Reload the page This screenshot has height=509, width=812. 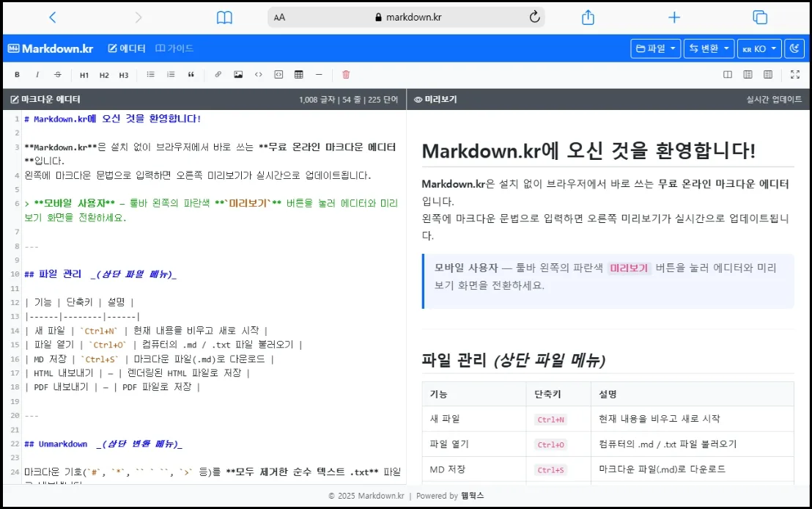pos(534,17)
